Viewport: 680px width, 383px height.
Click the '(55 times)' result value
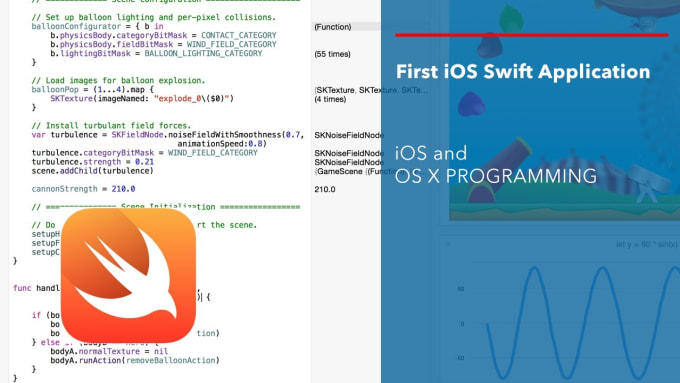[x=332, y=54]
